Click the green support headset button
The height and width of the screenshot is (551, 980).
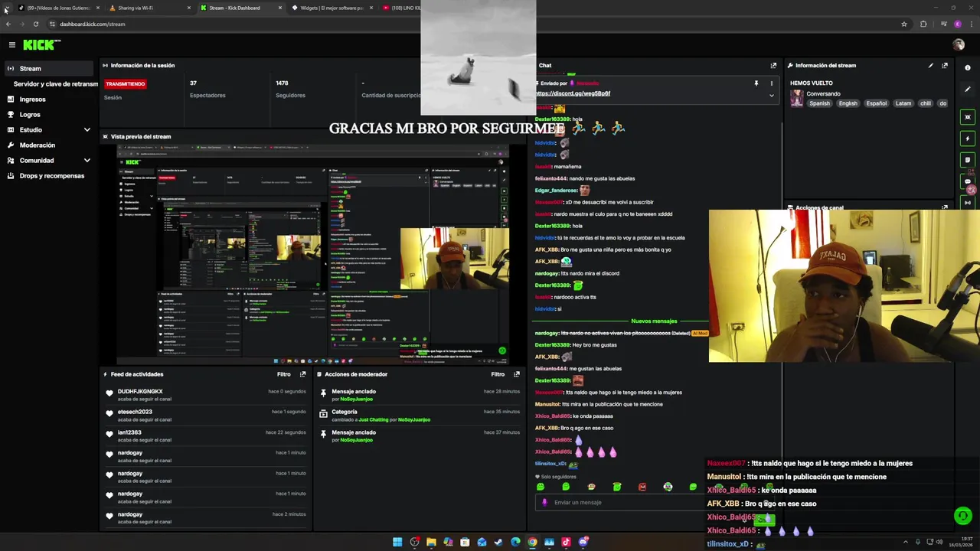coord(963,517)
